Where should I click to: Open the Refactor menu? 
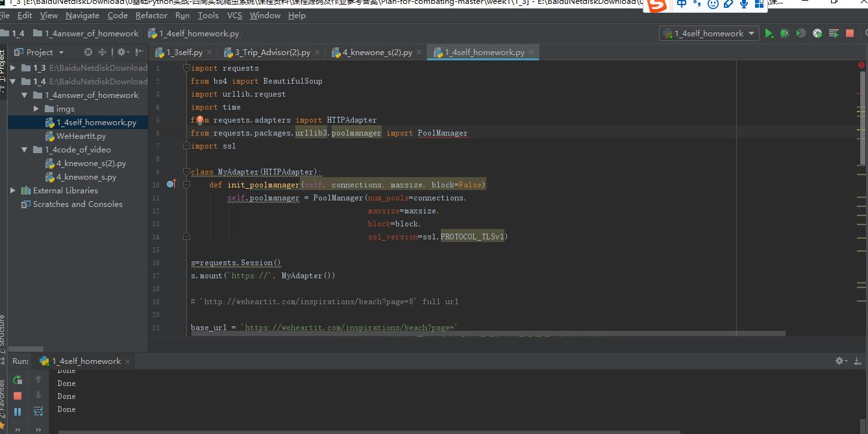click(x=151, y=15)
